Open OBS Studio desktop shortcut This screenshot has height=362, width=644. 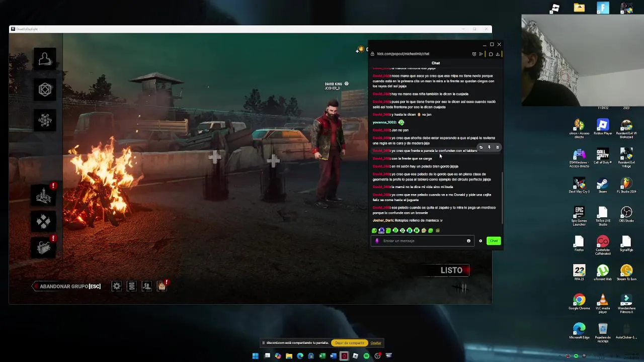[x=626, y=215]
